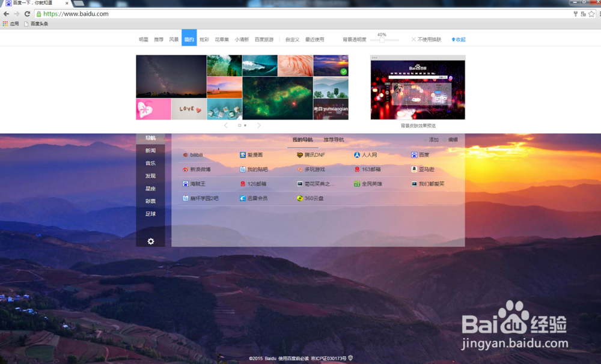
Task: Reload the page with the refresh icon
Action: (27, 14)
